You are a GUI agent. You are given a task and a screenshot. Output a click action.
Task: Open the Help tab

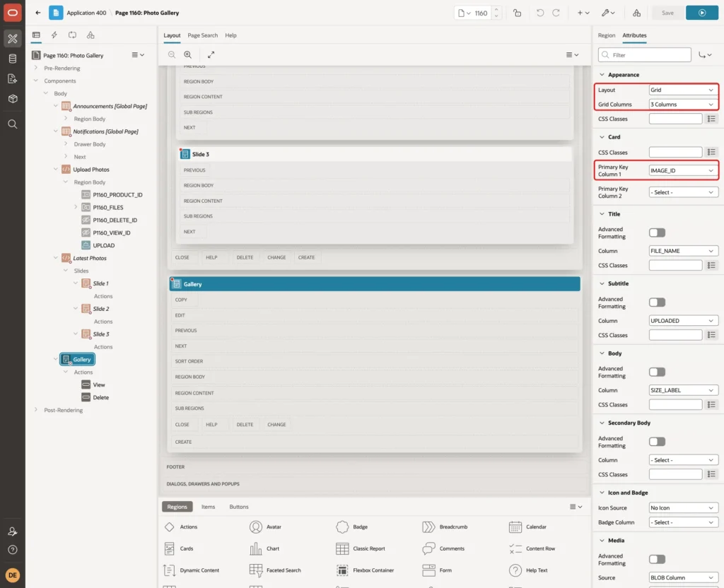231,35
